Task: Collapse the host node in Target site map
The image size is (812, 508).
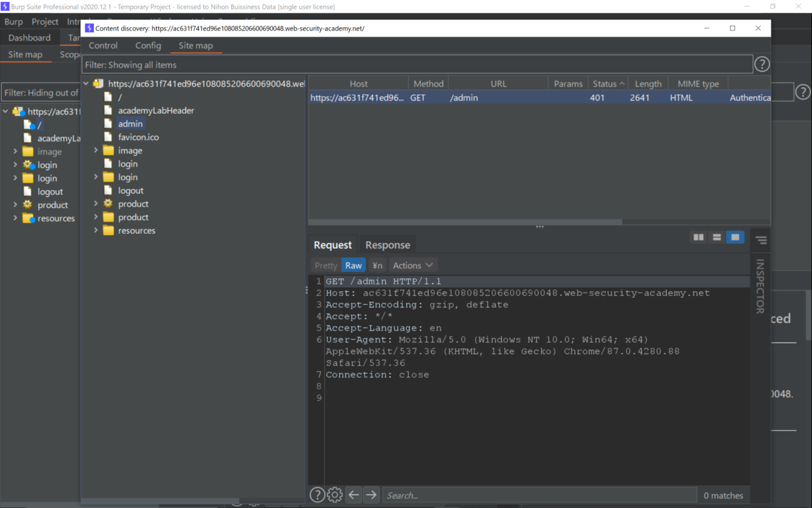Action: 6,112
